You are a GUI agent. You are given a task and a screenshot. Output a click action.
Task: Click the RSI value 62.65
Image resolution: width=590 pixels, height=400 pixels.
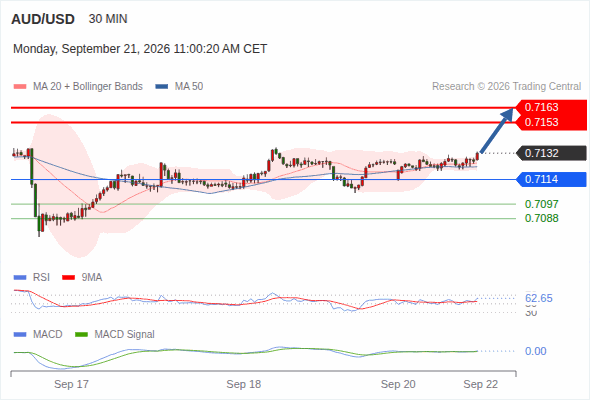(539, 298)
